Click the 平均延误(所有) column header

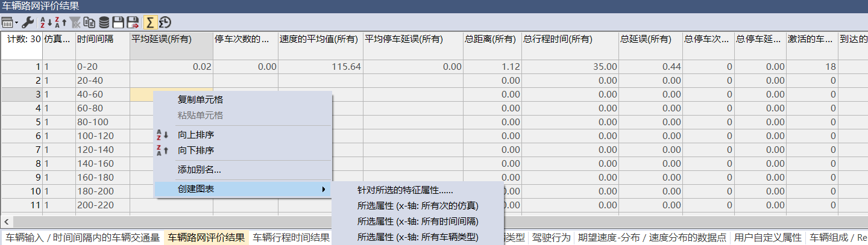pyautogui.click(x=171, y=46)
